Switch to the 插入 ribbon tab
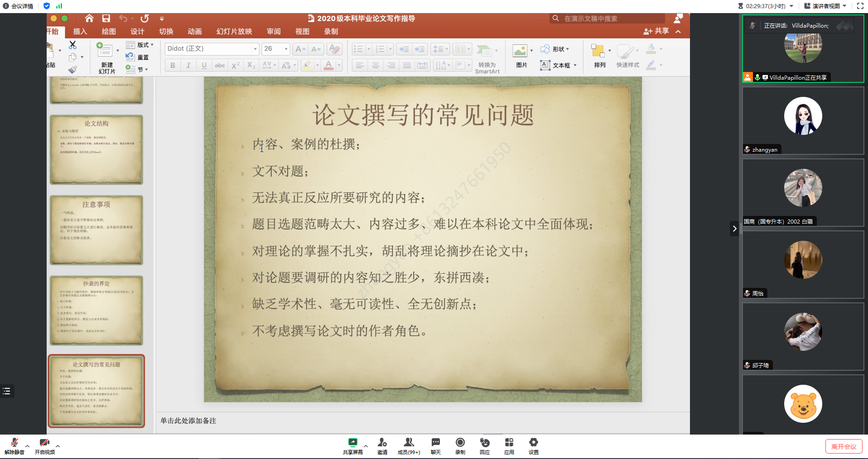This screenshot has width=868, height=459. 80,32
